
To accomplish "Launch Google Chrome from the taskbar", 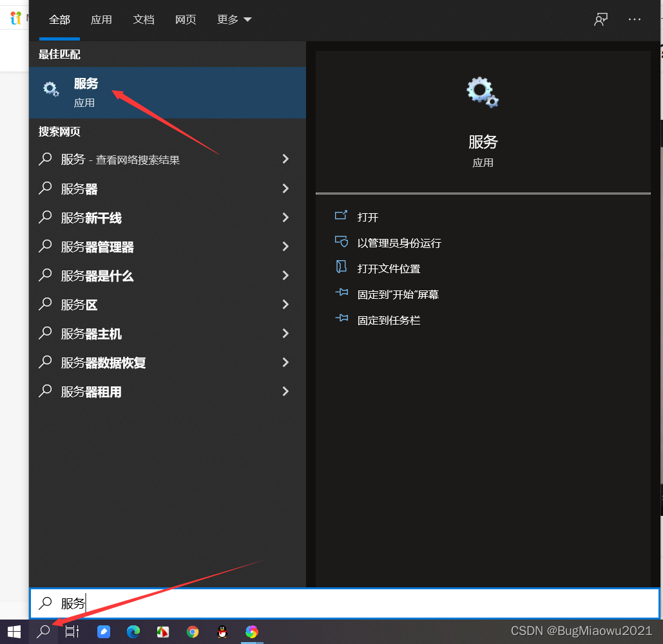I will [x=193, y=632].
